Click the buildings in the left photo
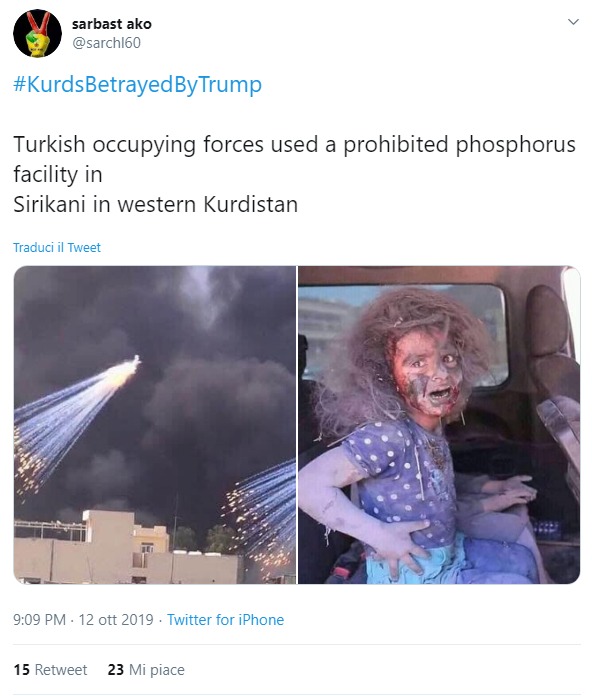 pyautogui.click(x=129, y=549)
